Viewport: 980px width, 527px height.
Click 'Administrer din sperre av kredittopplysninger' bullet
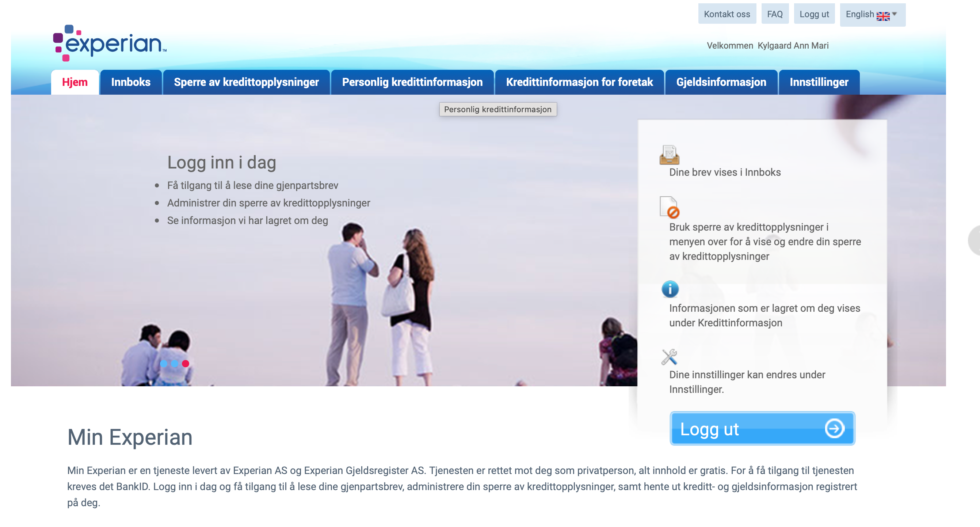point(268,203)
